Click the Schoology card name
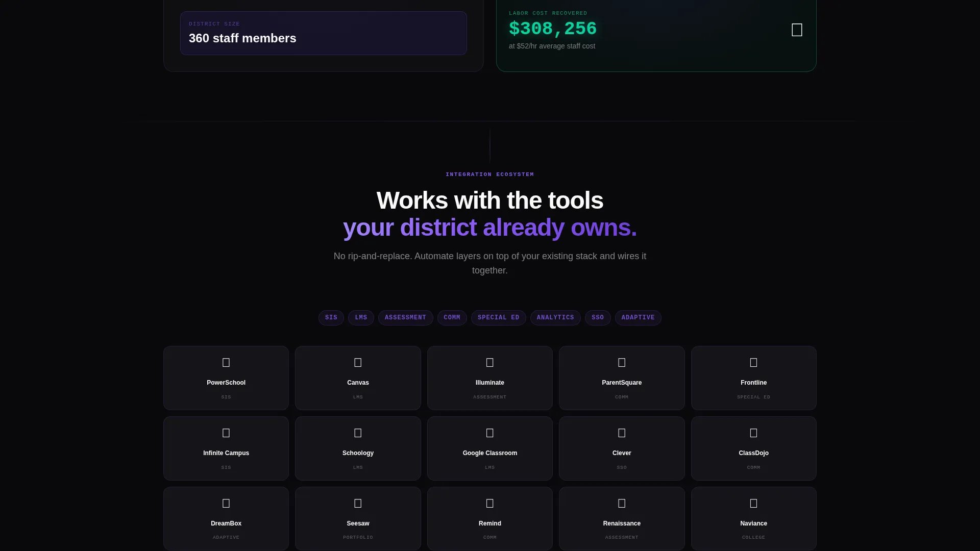 pos(358,453)
